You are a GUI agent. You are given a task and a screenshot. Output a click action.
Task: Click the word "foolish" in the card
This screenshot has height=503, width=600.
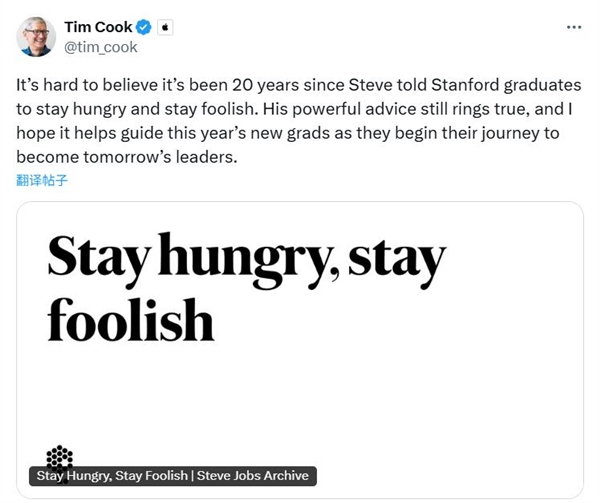click(131, 321)
